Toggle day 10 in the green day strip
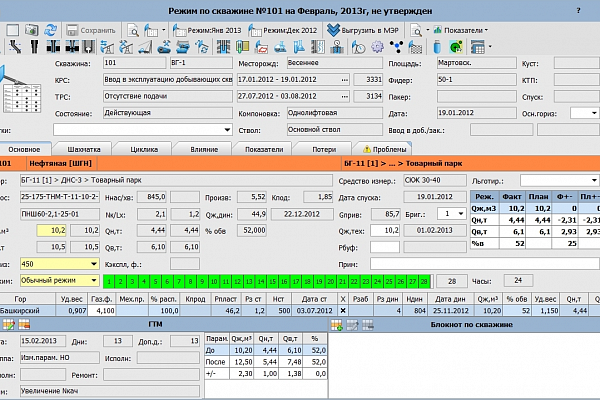 (x=214, y=281)
